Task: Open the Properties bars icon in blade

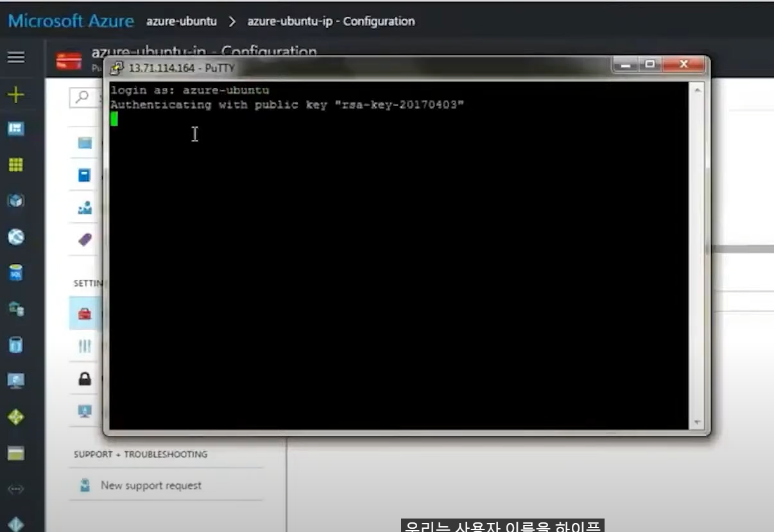Action: click(x=85, y=347)
